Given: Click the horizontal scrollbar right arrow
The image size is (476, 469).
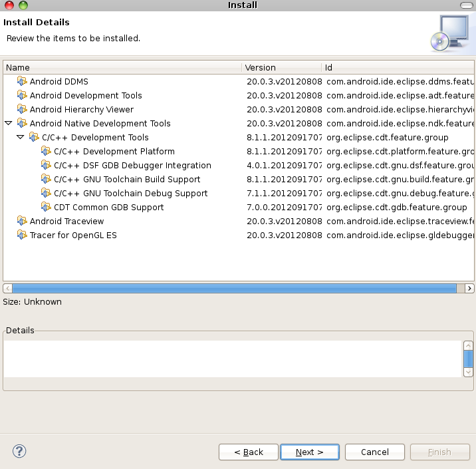Looking at the screenshot, I should tap(469, 288).
